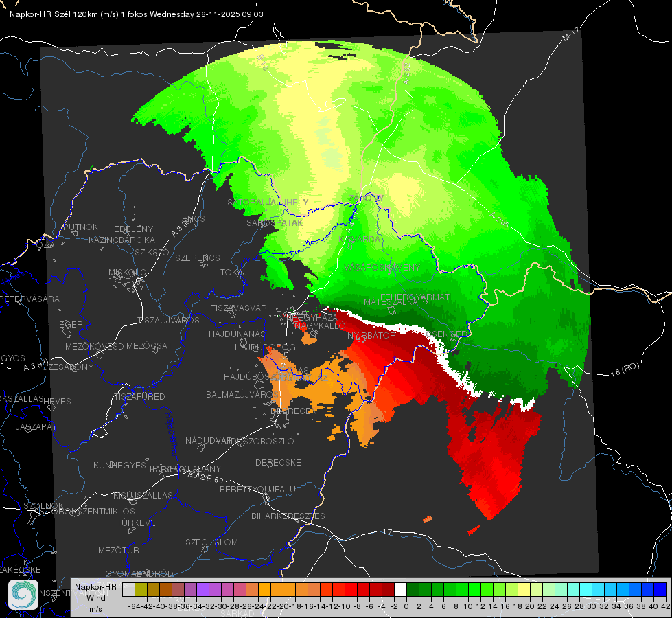
Task: Click the Hajdú-Bihar county label
Action: (172, 433)
